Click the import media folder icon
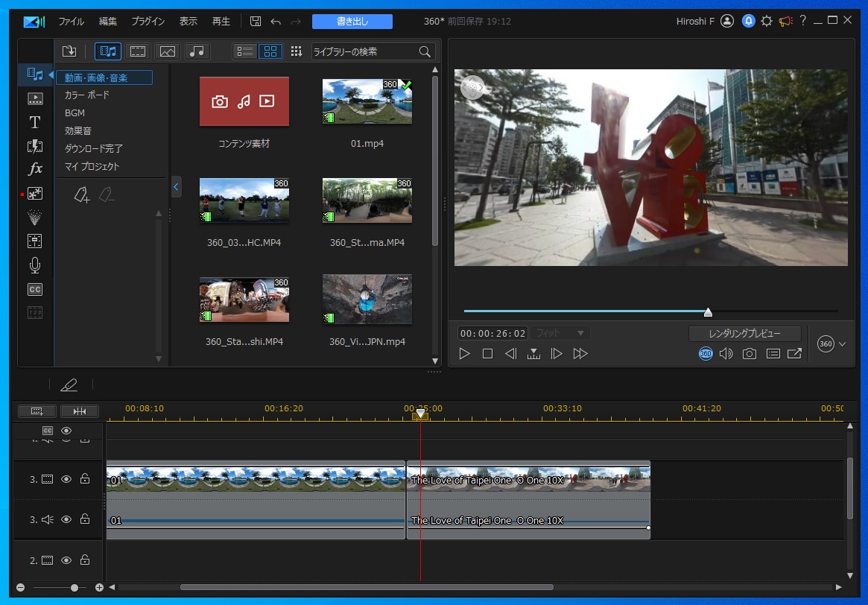The width and height of the screenshot is (868, 605). click(69, 51)
